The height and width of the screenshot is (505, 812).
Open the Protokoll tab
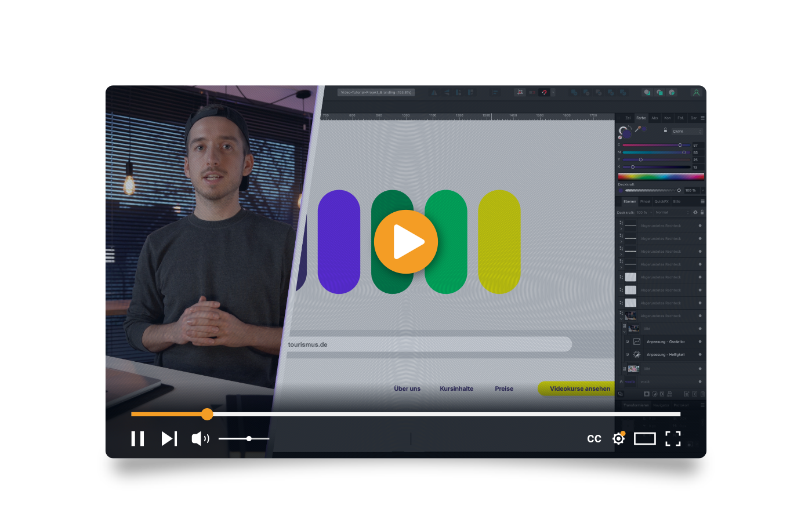(681, 405)
